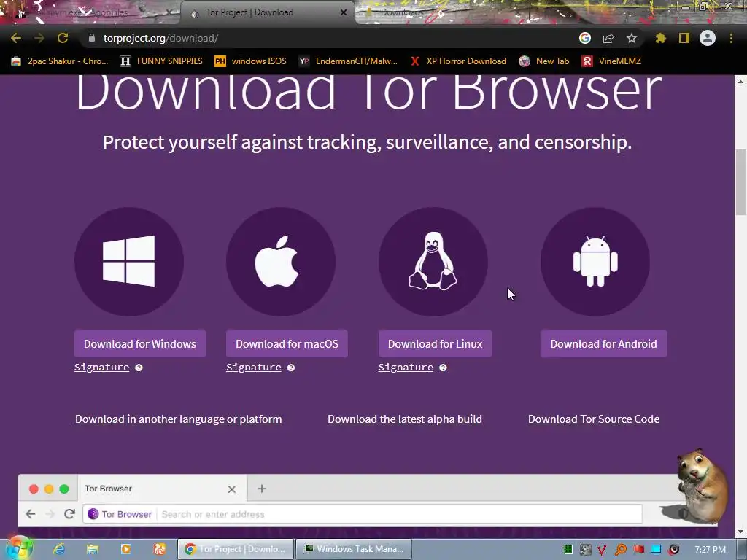The image size is (747, 560).
Task: Switch to the AnonFiles tab
Action: (90, 12)
